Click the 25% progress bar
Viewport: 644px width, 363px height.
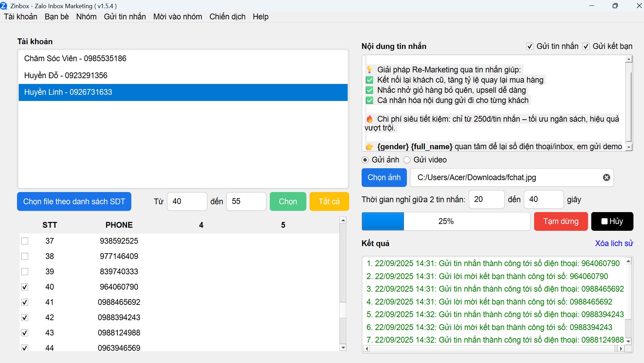tap(446, 221)
